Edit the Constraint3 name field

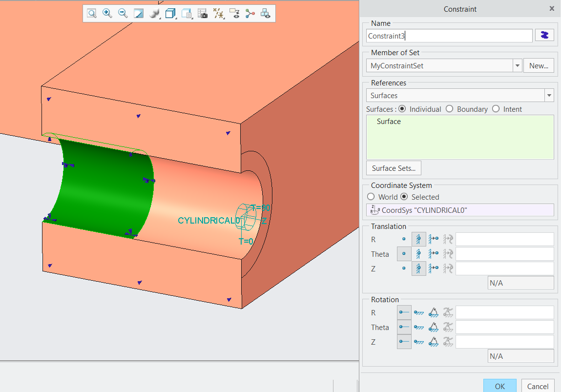click(449, 35)
